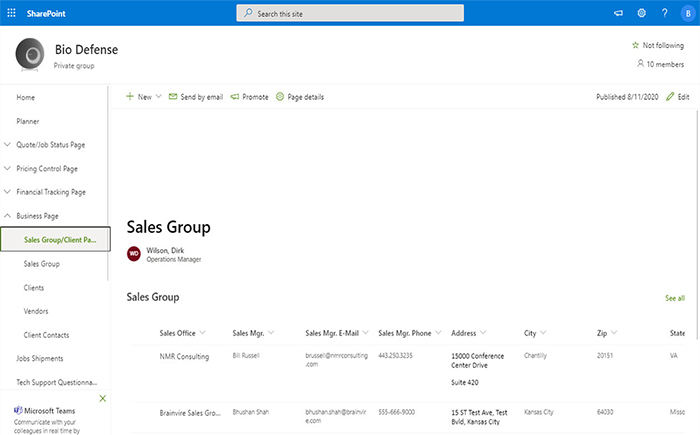700x435 pixels.
Task: Open author Wilson, Dirk name
Action: (165, 250)
